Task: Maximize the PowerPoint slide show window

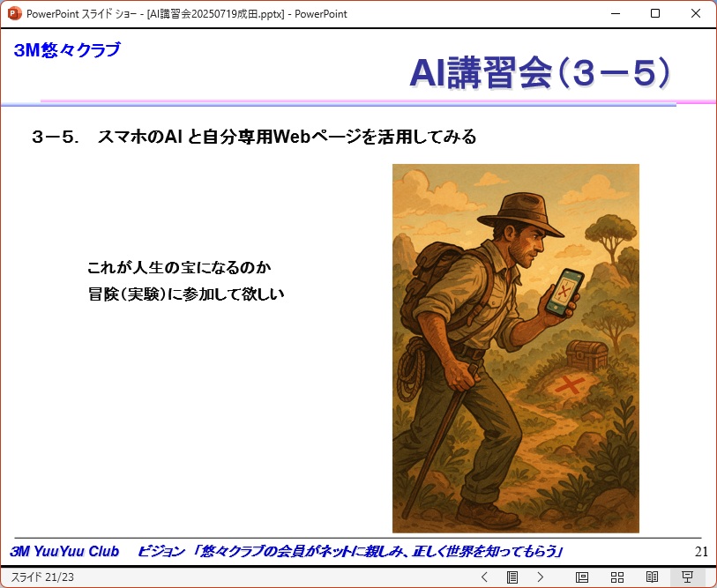Action: (x=655, y=14)
